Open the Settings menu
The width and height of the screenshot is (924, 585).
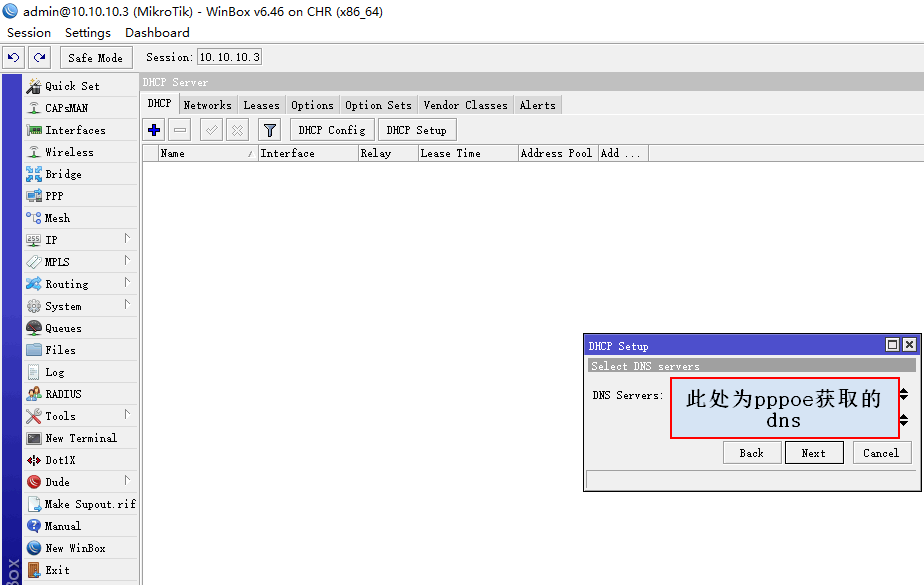tap(88, 33)
